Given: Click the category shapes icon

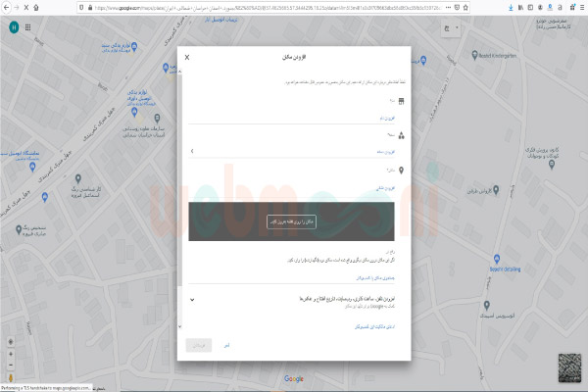Looking at the screenshot, I should pos(399,136).
